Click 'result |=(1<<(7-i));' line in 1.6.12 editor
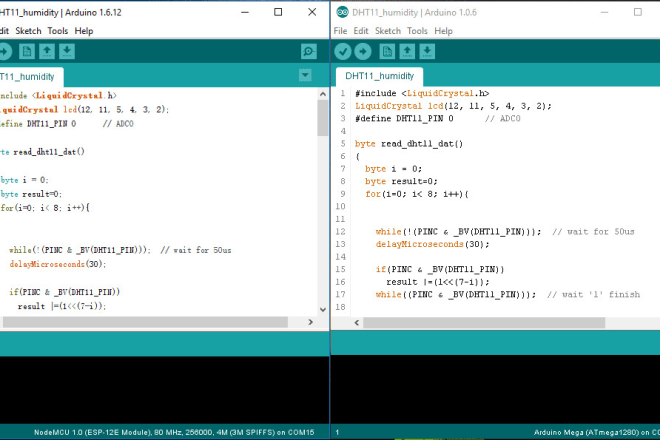This screenshot has height=440, width=660. 62,307
